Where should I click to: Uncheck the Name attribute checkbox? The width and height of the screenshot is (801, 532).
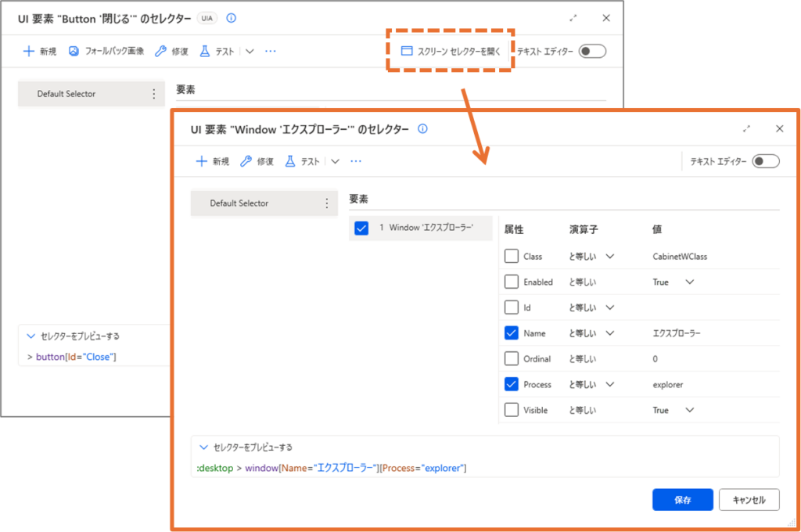pos(512,332)
